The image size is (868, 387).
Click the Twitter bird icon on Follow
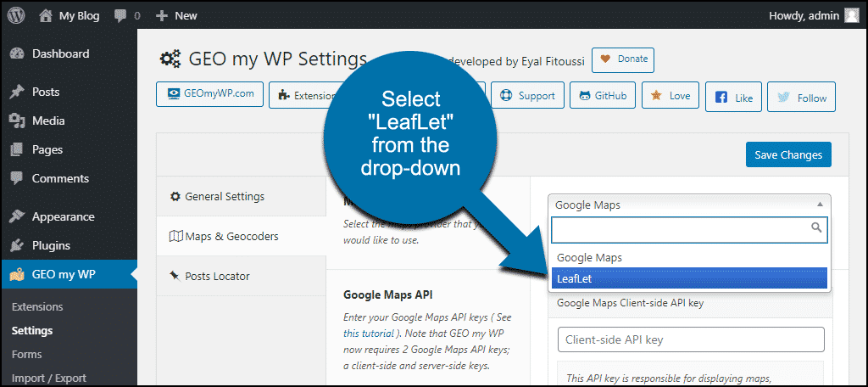(783, 98)
